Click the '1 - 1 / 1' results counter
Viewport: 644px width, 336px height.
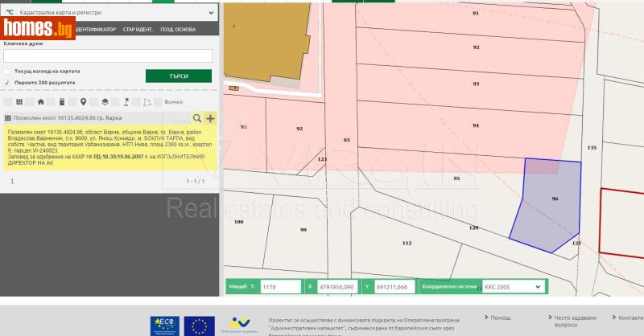click(x=195, y=182)
